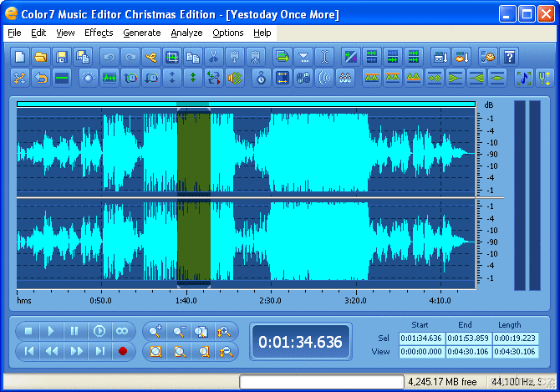This screenshot has height=392, width=560.
Task: Click the selection Length field 0:00:19.223
Action: coord(515,339)
